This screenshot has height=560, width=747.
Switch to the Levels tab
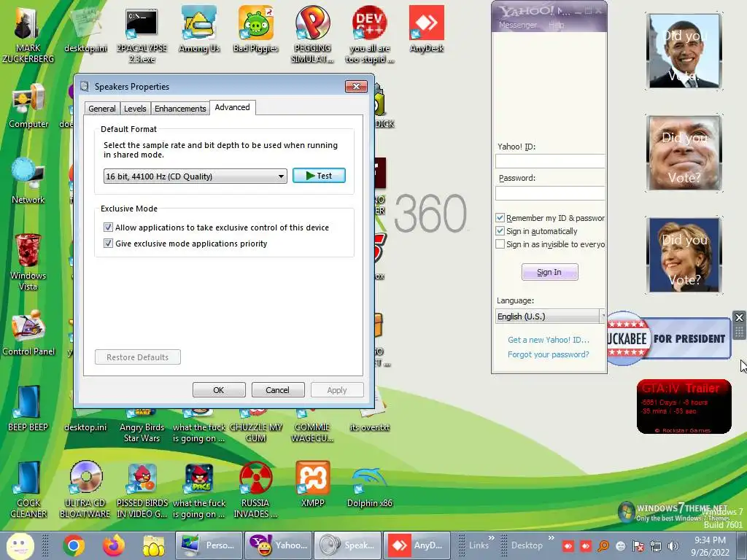(x=135, y=109)
